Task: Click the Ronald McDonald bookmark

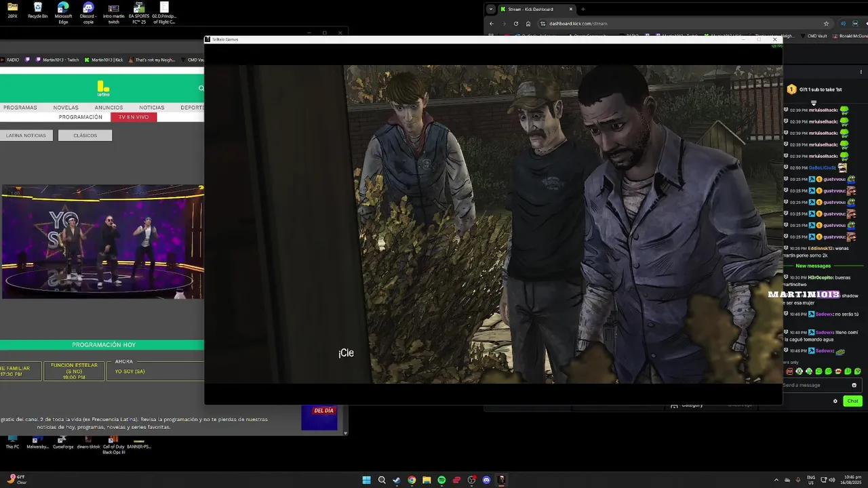Action: [x=851, y=36]
